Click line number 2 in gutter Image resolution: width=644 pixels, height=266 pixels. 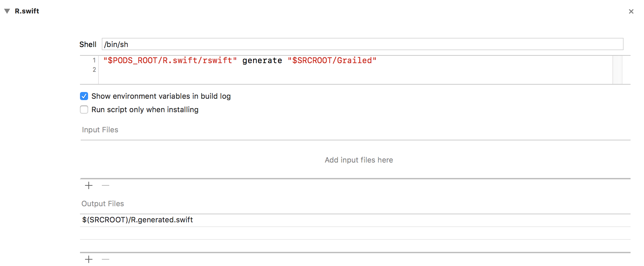point(94,70)
